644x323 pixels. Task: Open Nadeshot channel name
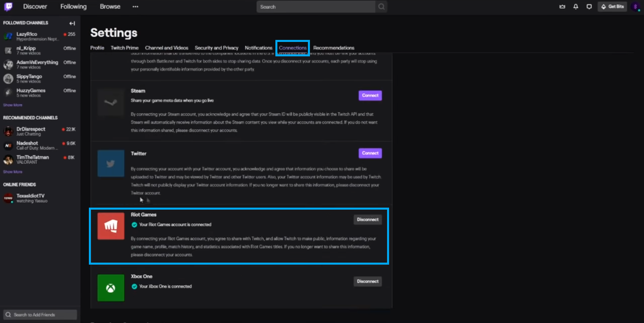(27, 143)
